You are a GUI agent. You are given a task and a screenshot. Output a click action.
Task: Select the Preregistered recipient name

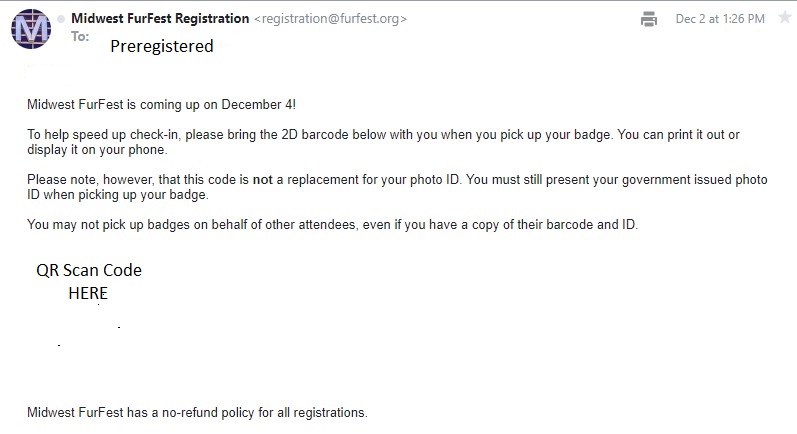pos(162,46)
